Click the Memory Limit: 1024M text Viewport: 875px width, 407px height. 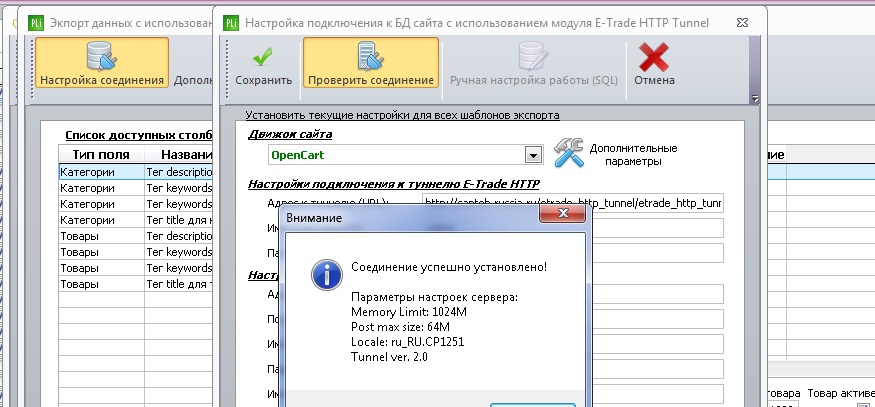[x=408, y=312]
